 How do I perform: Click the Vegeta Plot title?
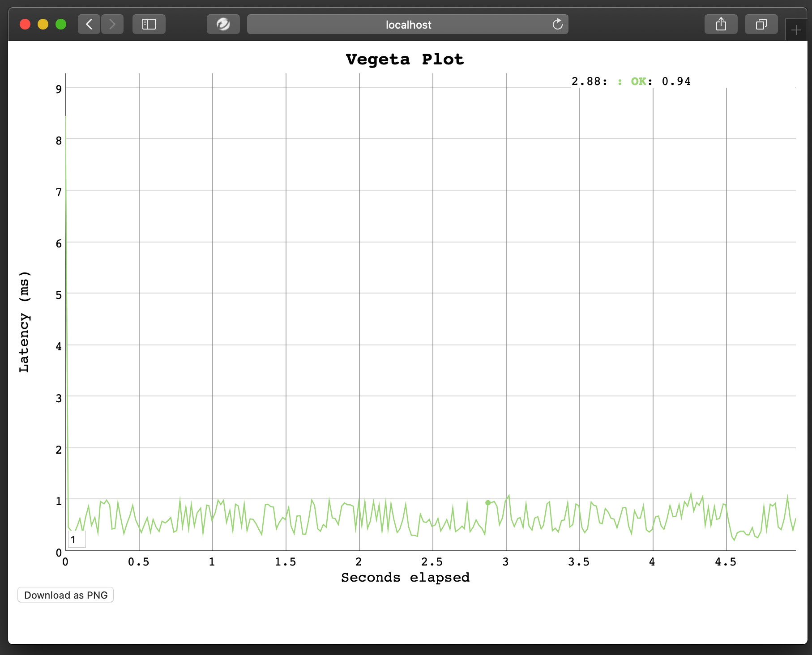405,60
